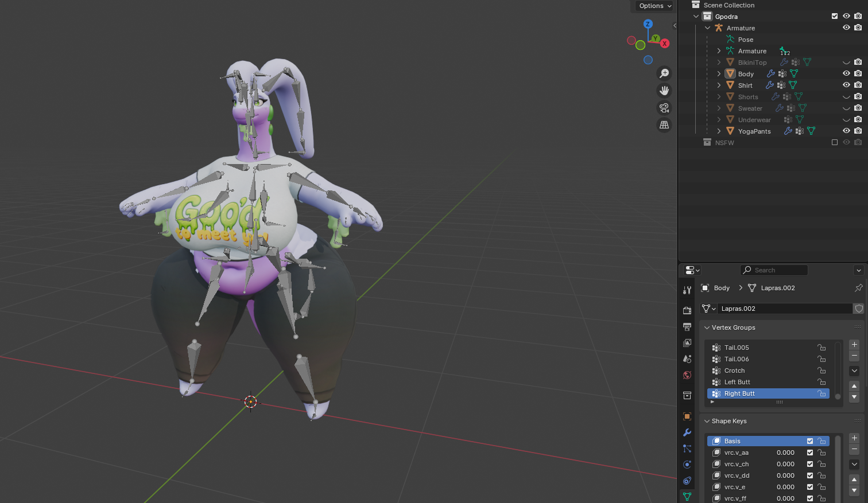Add a new shape key
The image size is (868, 503).
[854, 438]
